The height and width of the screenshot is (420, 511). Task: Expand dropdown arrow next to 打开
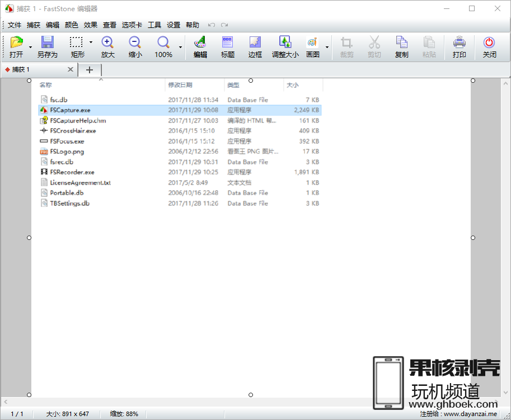[x=30, y=47]
